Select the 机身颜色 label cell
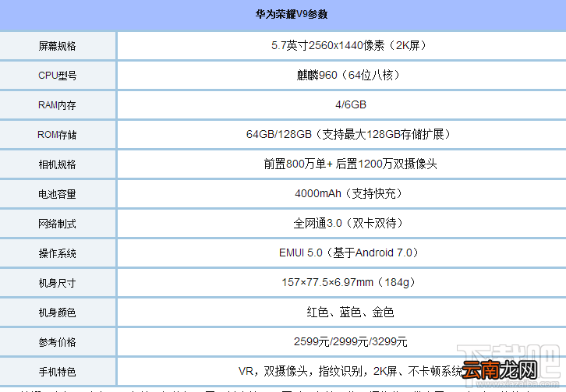Viewport: 566px width, 392px height. (x=58, y=313)
